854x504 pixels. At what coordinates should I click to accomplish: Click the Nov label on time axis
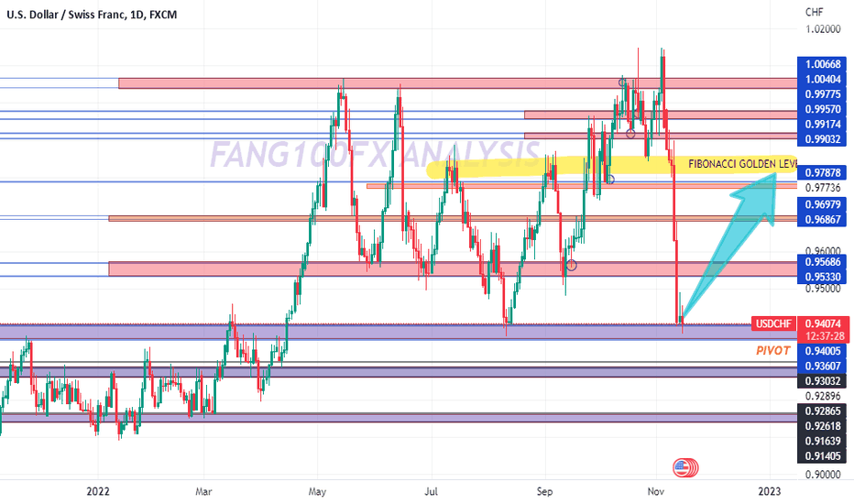coord(656,491)
